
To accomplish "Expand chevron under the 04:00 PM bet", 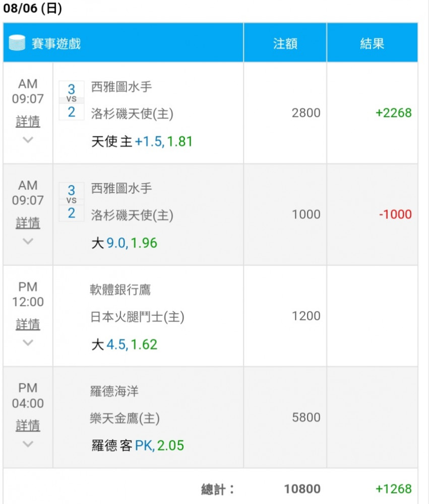I will (28, 444).
